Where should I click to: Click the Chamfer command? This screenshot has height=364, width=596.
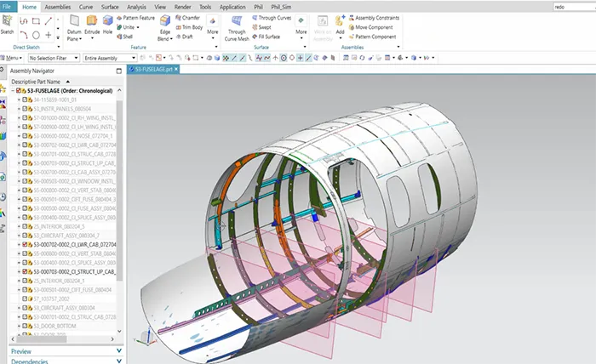point(188,18)
